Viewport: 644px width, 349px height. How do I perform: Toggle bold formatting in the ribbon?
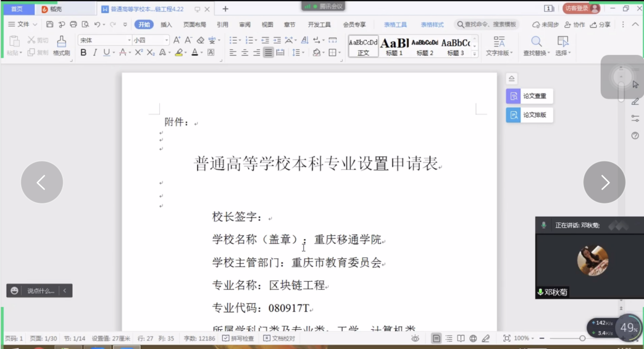[83, 53]
